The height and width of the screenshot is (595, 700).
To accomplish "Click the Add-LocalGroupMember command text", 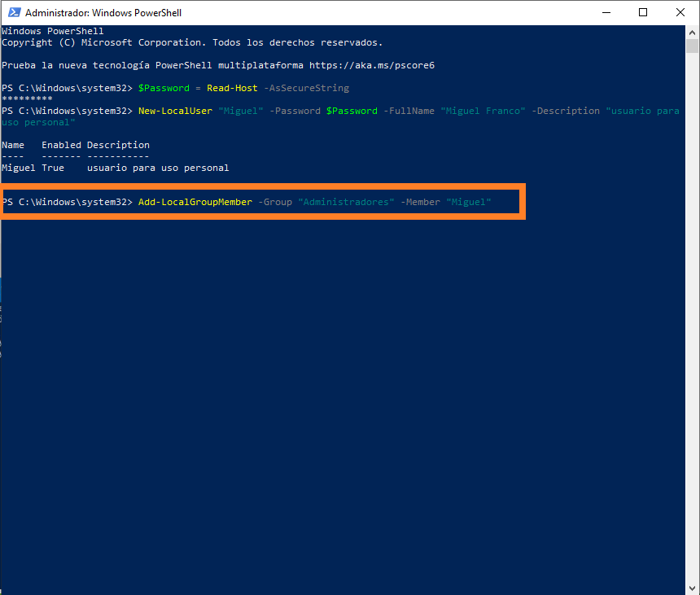I will [x=195, y=202].
